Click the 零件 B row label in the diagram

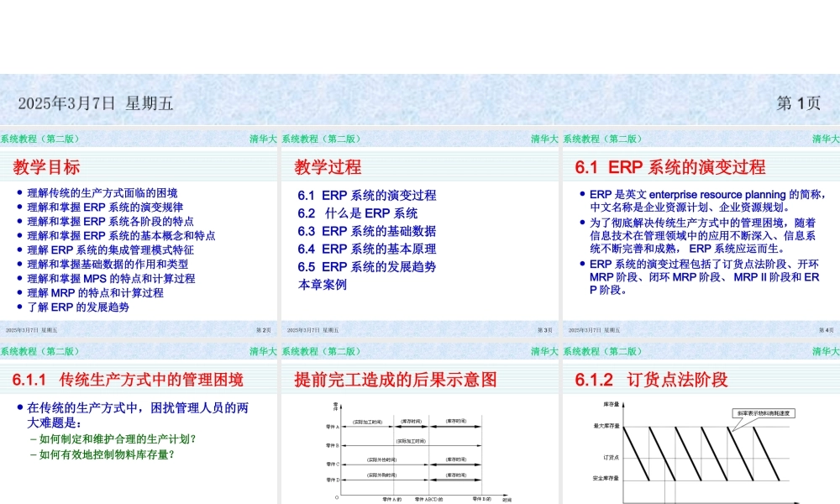tap(333, 445)
